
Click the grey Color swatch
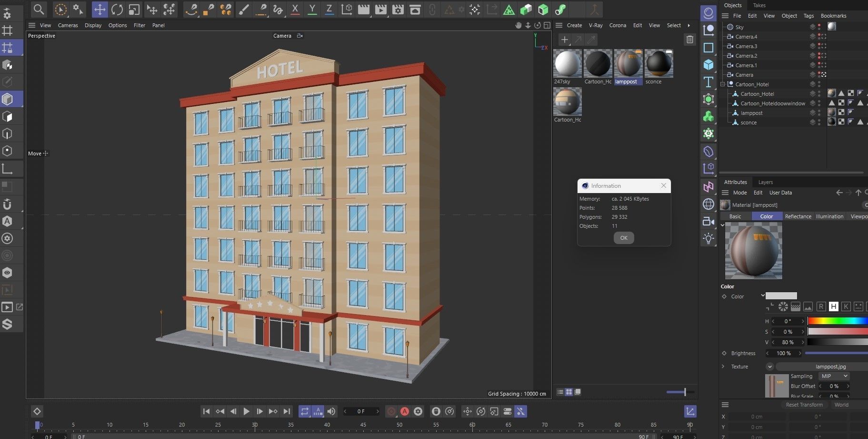[x=781, y=296]
